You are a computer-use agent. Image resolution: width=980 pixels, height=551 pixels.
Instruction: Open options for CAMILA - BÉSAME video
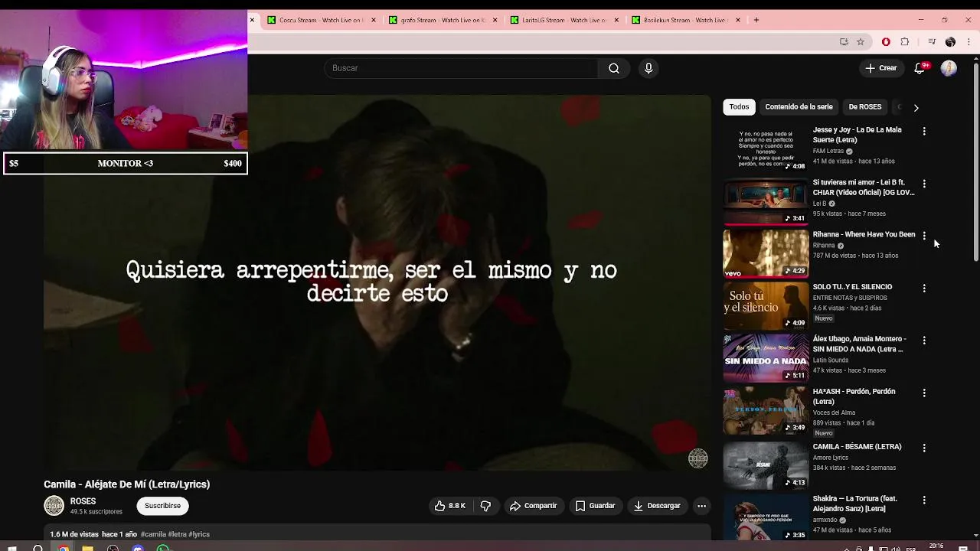tap(924, 448)
